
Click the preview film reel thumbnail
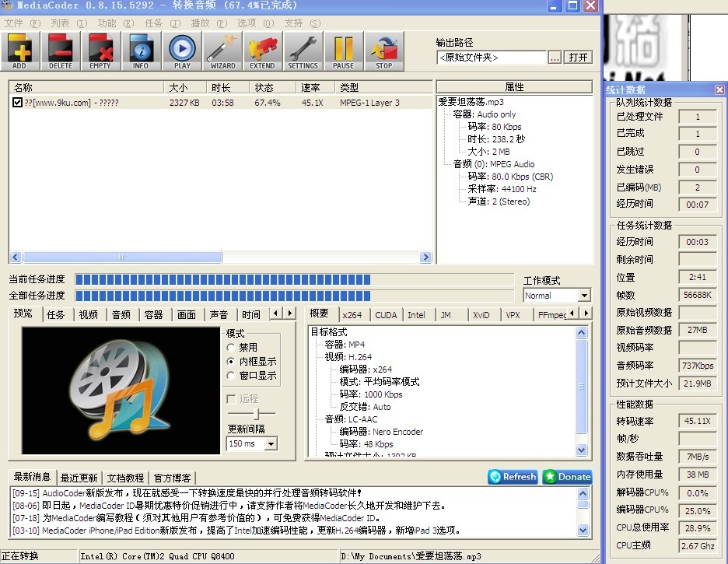coord(121,391)
